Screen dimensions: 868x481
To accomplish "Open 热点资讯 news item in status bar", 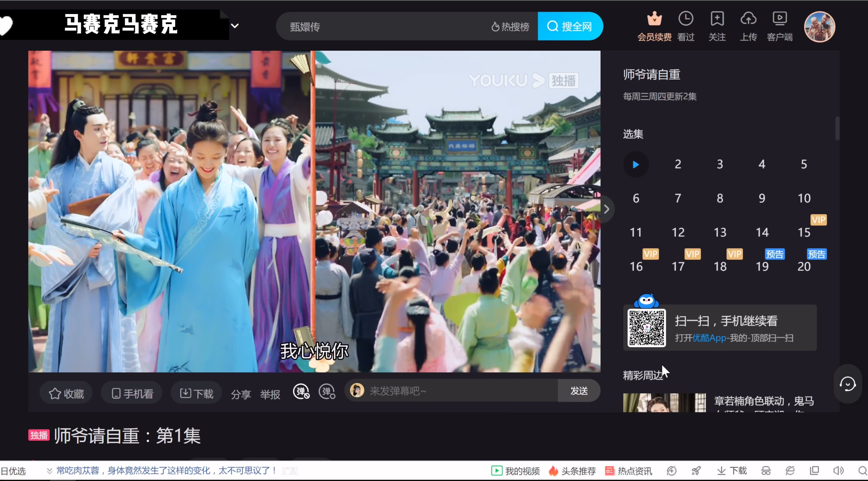I will coord(628,471).
